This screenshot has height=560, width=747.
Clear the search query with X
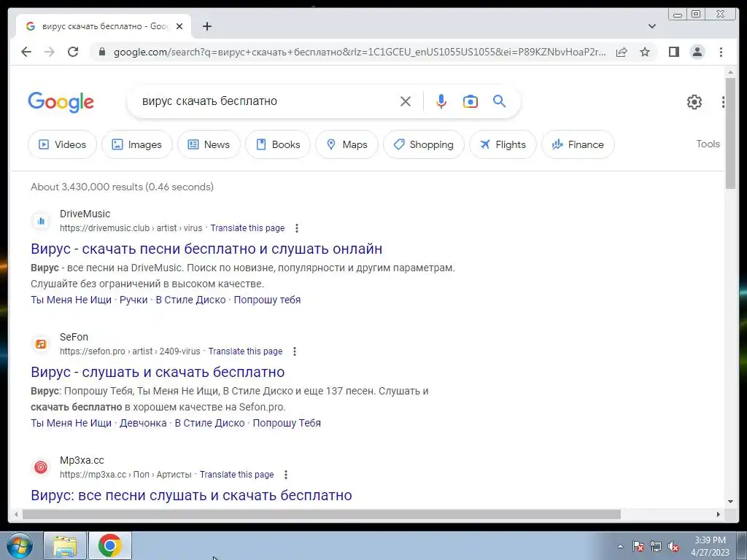[x=406, y=101]
